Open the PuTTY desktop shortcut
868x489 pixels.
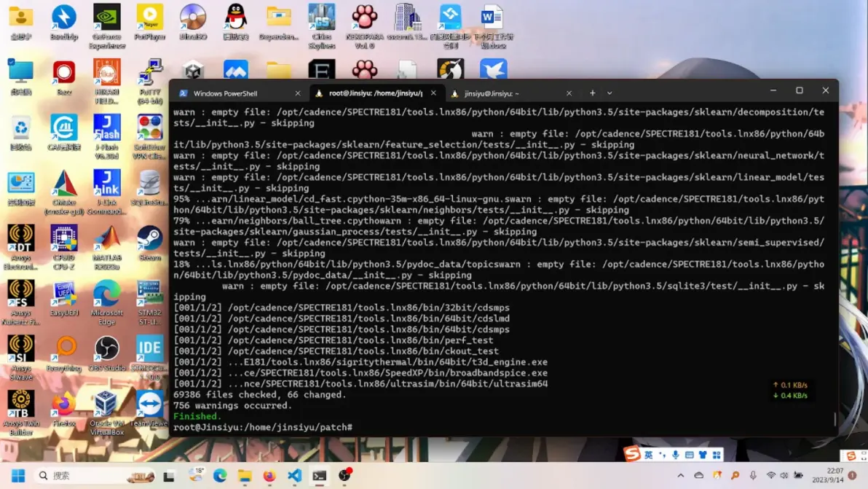pyautogui.click(x=149, y=81)
